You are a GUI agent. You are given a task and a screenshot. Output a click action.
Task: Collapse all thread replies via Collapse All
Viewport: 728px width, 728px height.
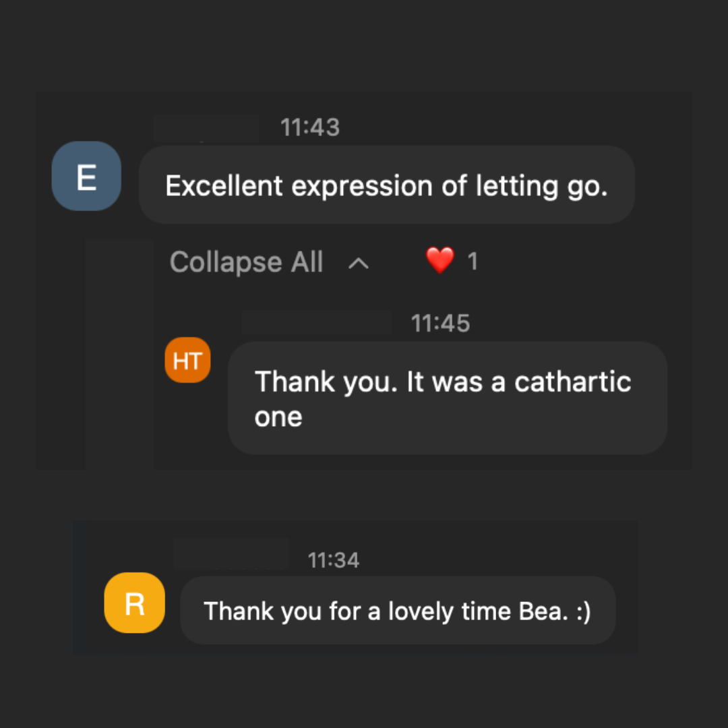247,262
